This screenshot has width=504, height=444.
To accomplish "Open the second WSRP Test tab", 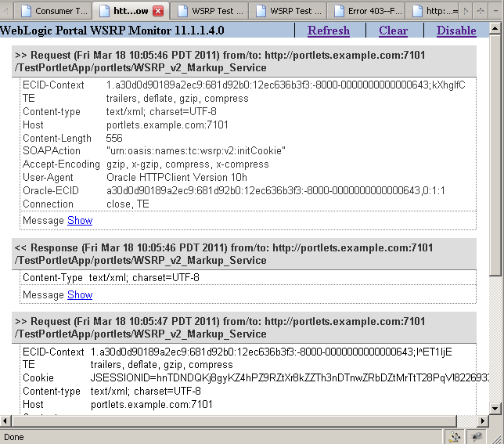I will (288, 11).
